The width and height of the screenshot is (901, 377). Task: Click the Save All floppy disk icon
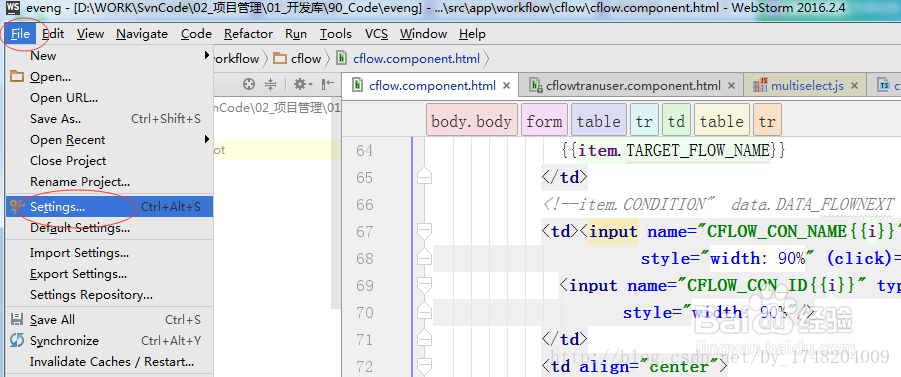(x=17, y=320)
